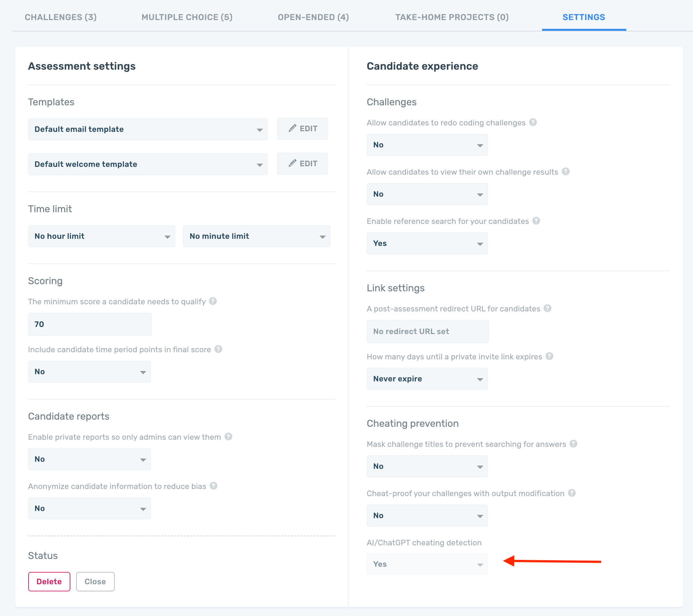Switch to the Open-Ended (4) tab
Screen dimensions: 693x616
point(313,17)
